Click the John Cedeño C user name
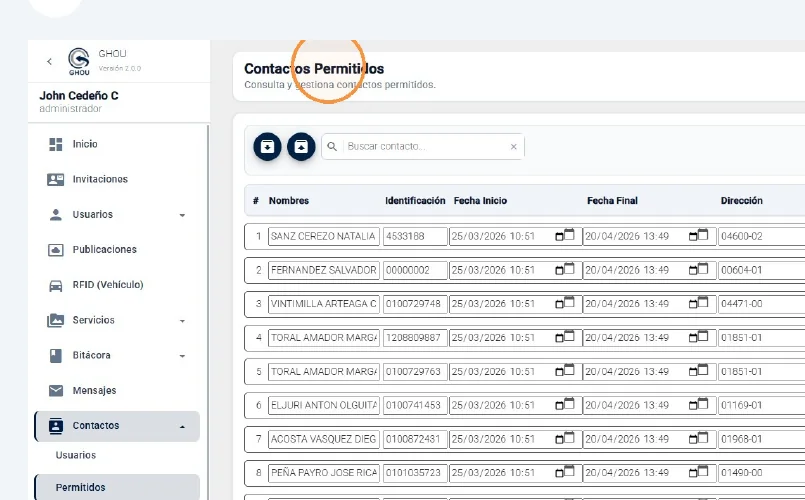This screenshot has height=500, width=805. click(79, 95)
